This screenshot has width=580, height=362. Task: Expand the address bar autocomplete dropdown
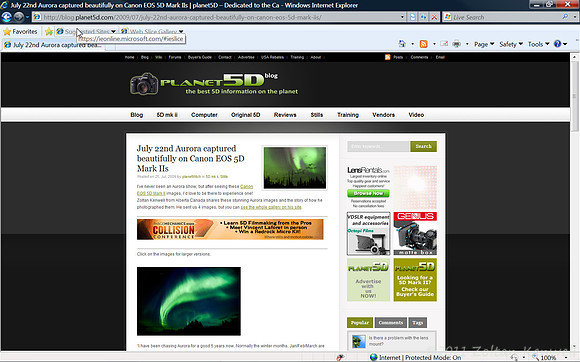402,17
